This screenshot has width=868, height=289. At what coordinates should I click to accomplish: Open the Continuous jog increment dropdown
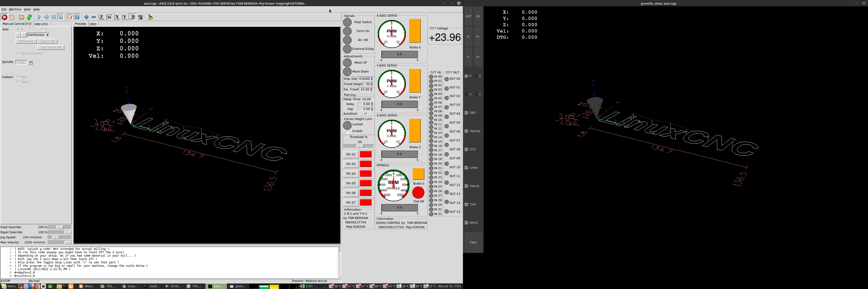coord(47,35)
